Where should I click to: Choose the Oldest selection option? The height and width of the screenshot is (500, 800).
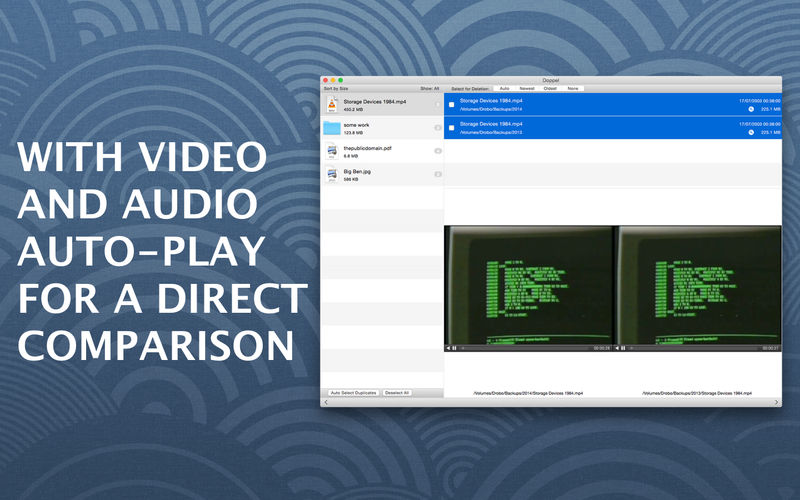point(550,89)
